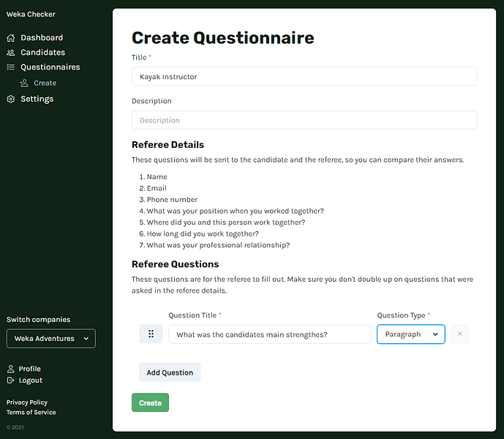Viewport: 504px width, 439px height.
Task: Click the Questionnaires list icon
Action: [11, 67]
